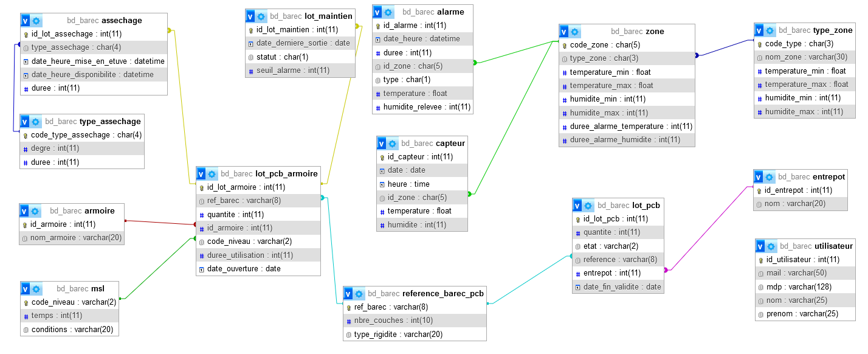
Task: Click the utilisateur table name header
Action: [833, 246]
